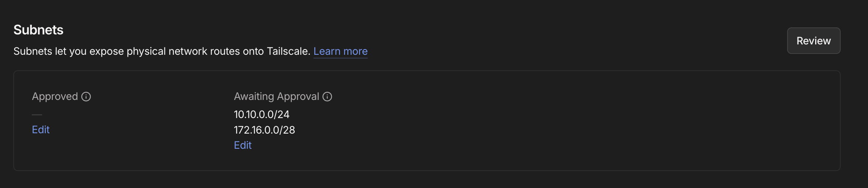This screenshot has height=188, width=868.
Task: Show the Awaiting Approval info tooltip icon
Action: tap(327, 97)
